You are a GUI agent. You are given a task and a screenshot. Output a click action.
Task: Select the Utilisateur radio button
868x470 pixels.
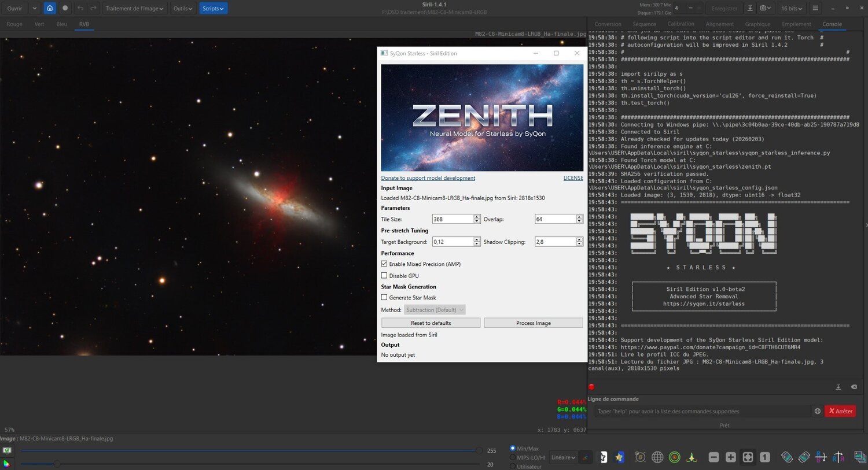click(513, 466)
